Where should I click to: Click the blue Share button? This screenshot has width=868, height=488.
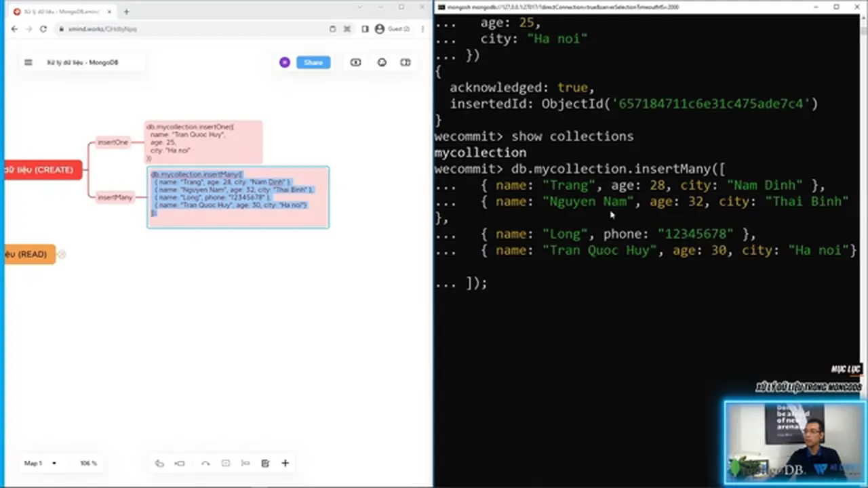tap(313, 62)
